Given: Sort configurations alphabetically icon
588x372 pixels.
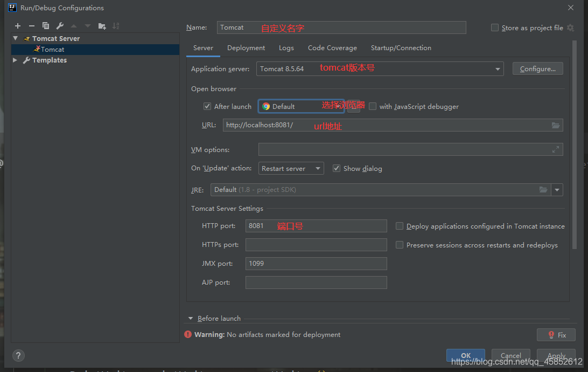Looking at the screenshot, I should pyautogui.click(x=116, y=26).
